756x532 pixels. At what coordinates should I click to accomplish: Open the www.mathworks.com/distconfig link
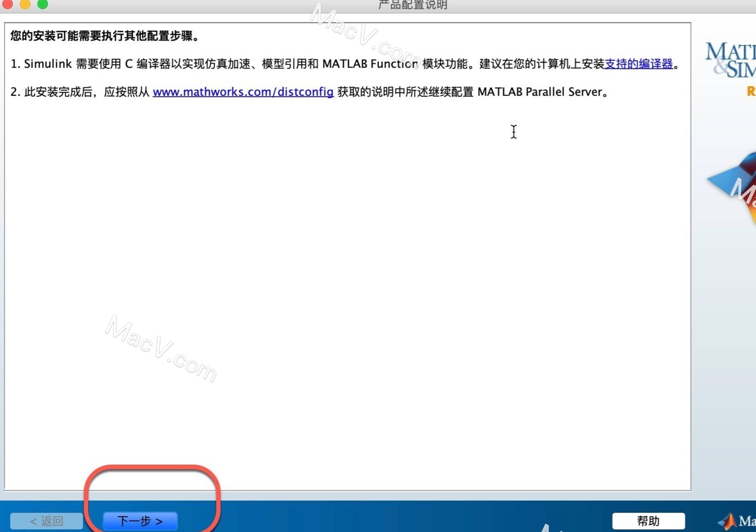[243, 92]
